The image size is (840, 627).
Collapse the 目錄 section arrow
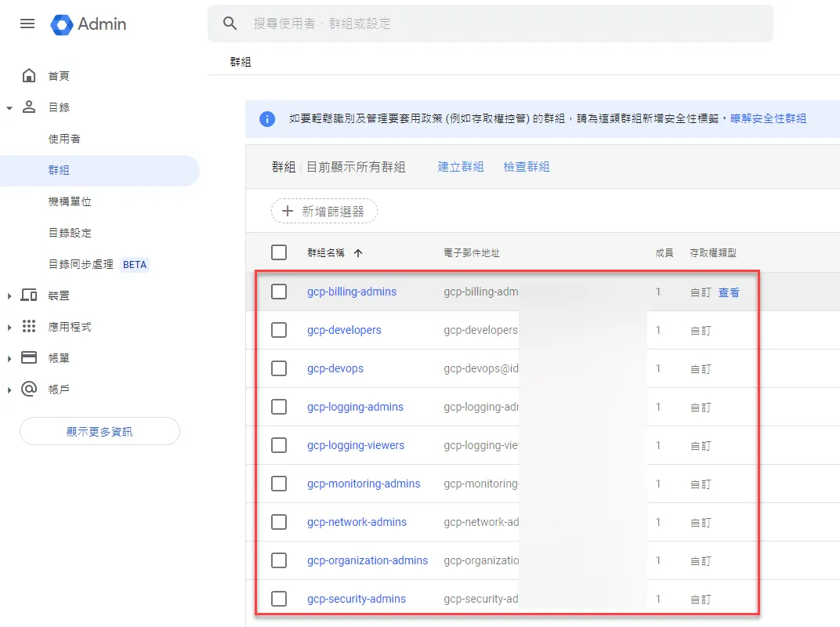9,107
